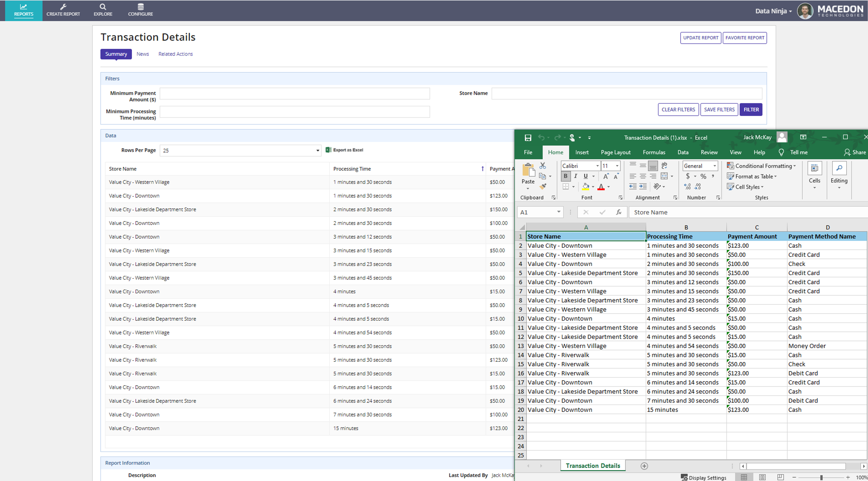Switch to the Formulas ribbon tab
Image resolution: width=868 pixels, height=481 pixels.
[x=654, y=152]
